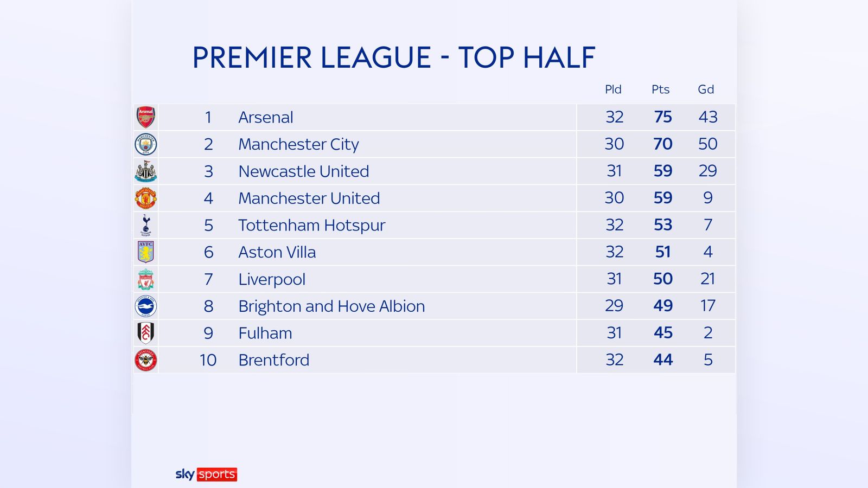Click the Arsenal club crest
This screenshot has width=868, height=488.
point(146,117)
